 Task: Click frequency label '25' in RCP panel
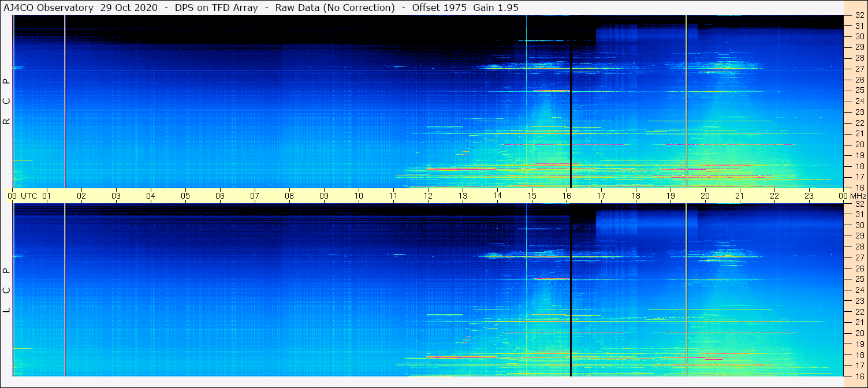coord(859,90)
